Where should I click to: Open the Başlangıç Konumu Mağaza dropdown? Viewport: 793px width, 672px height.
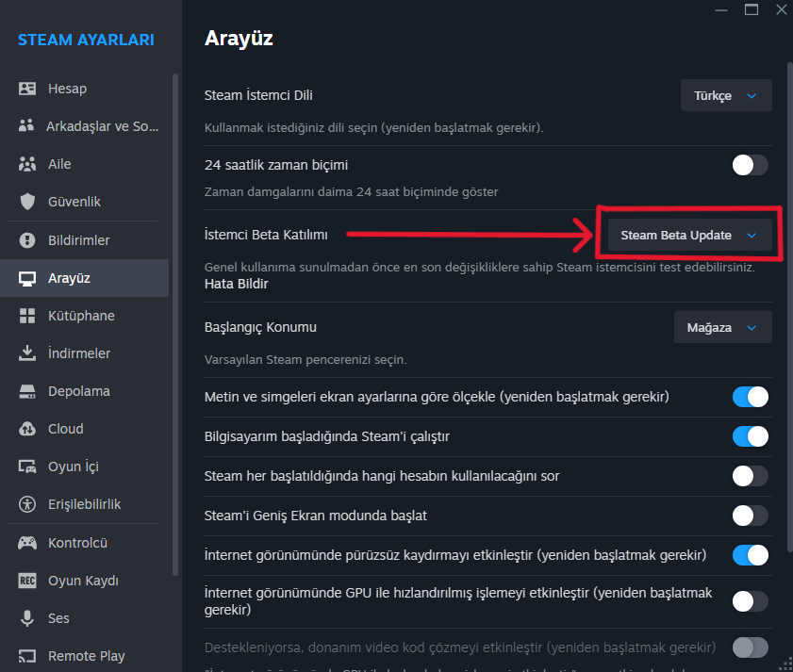click(x=722, y=328)
